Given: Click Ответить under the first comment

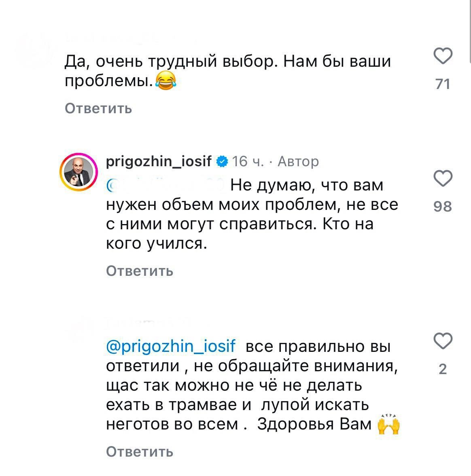Looking at the screenshot, I should click(98, 108).
